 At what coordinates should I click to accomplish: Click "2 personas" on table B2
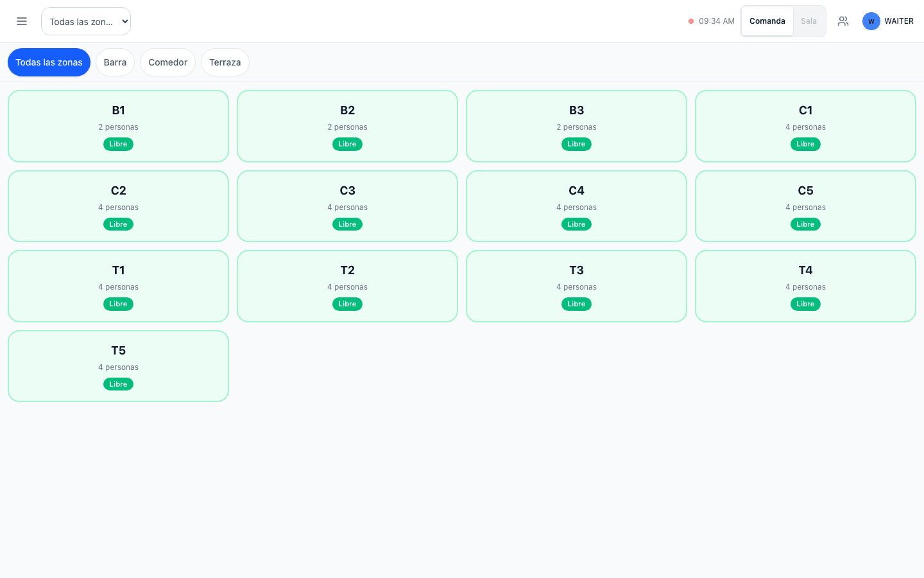tap(347, 127)
